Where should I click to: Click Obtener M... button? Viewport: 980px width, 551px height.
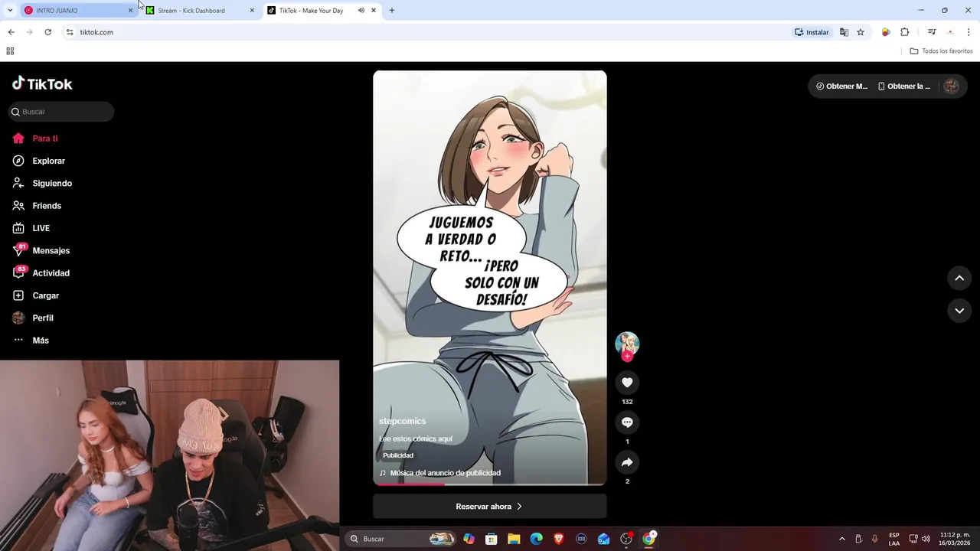click(x=841, y=86)
